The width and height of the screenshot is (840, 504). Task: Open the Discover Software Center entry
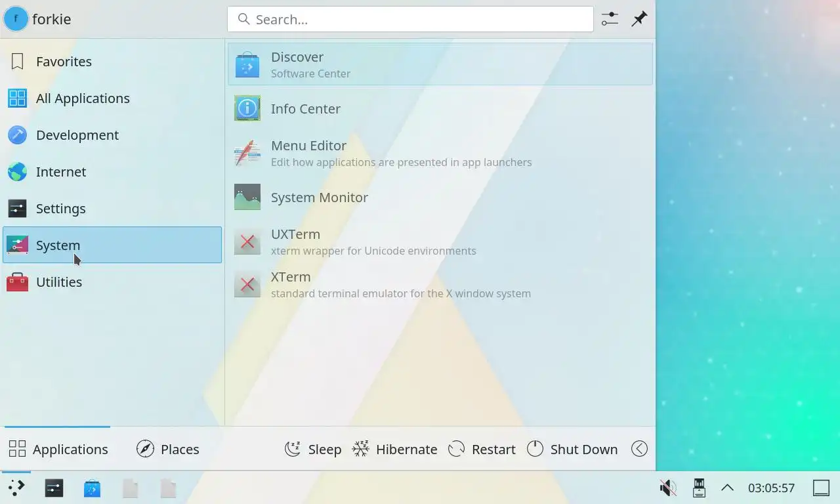click(440, 64)
